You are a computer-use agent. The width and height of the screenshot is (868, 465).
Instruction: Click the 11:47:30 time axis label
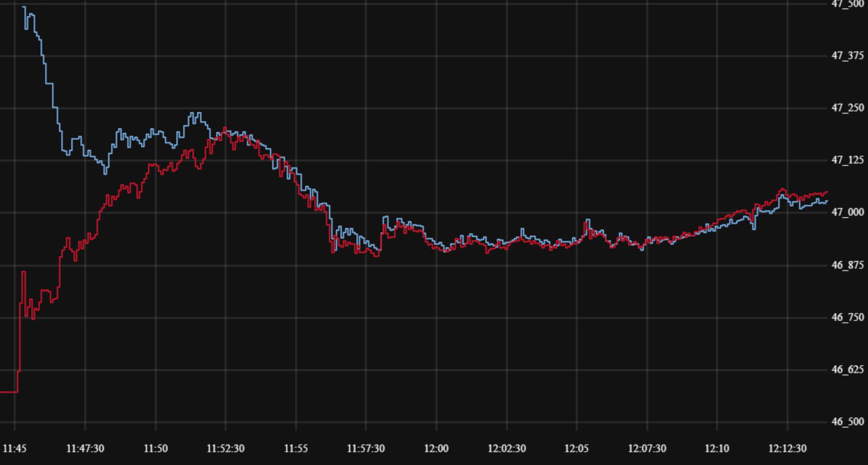coord(85,448)
